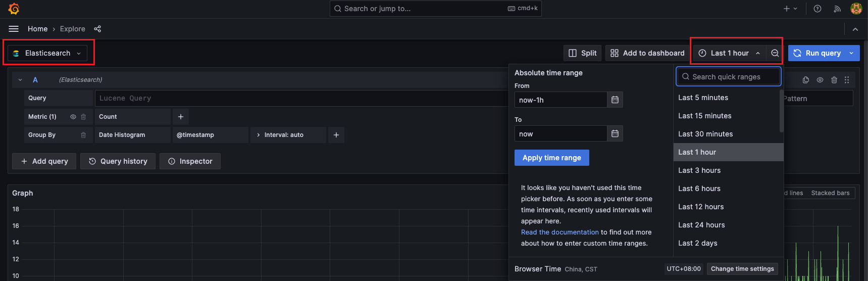This screenshot has width=868, height=281.
Task: Click the quick ranges list scrollbar
Action: coord(781,111)
